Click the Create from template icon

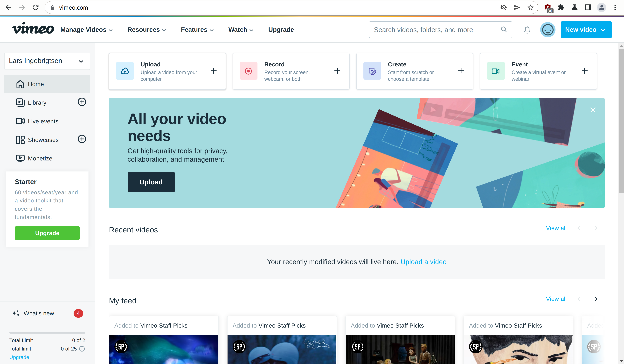pos(372,71)
